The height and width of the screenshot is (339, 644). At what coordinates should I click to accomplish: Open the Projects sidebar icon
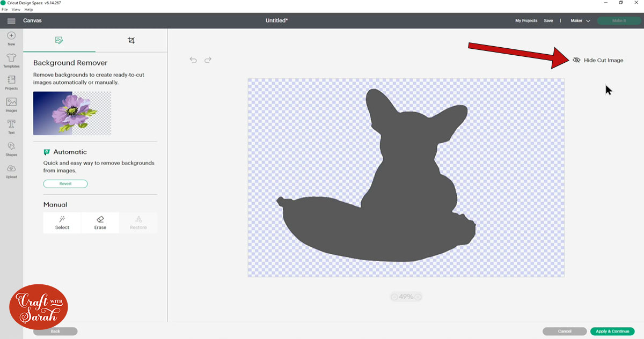11,81
